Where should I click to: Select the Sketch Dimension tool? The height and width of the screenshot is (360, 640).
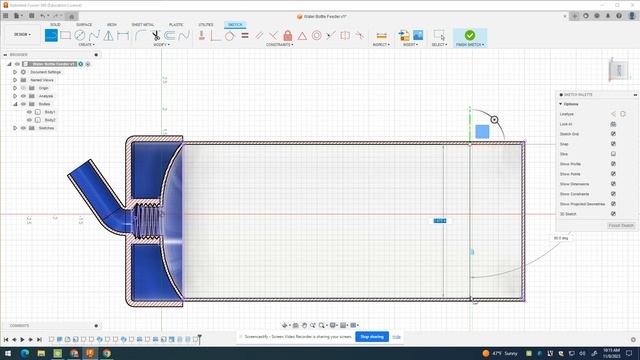123,36
